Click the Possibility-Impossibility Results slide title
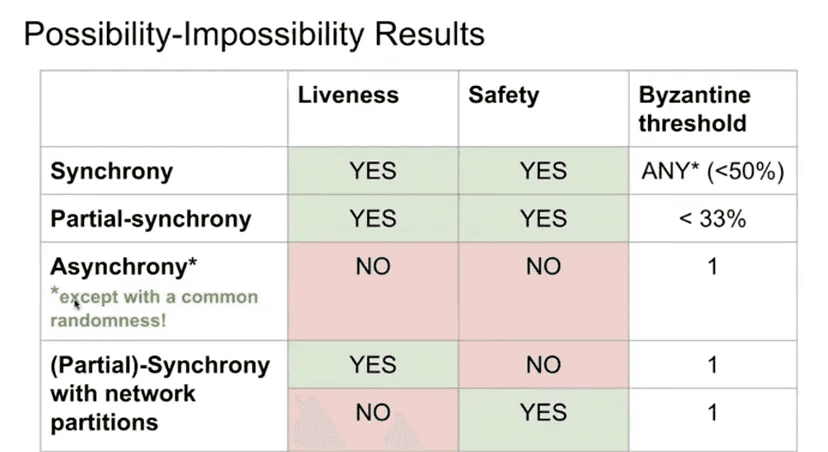The width and height of the screenshot is (828, 452). [x=254, y=35]
